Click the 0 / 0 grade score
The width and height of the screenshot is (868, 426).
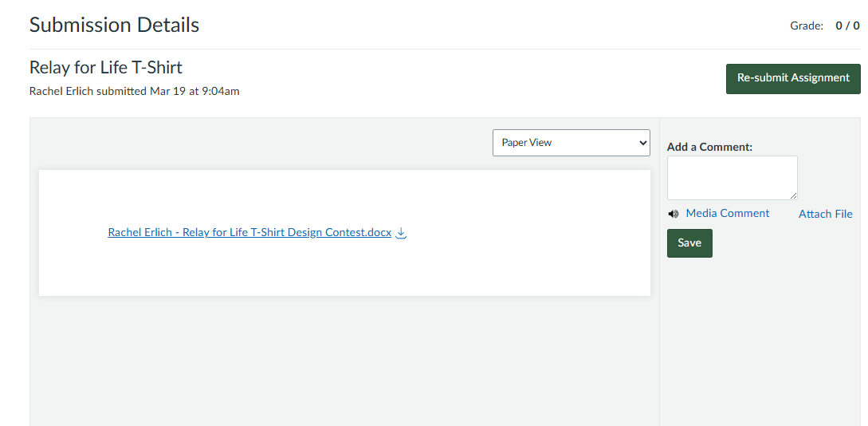pos(847,26)
